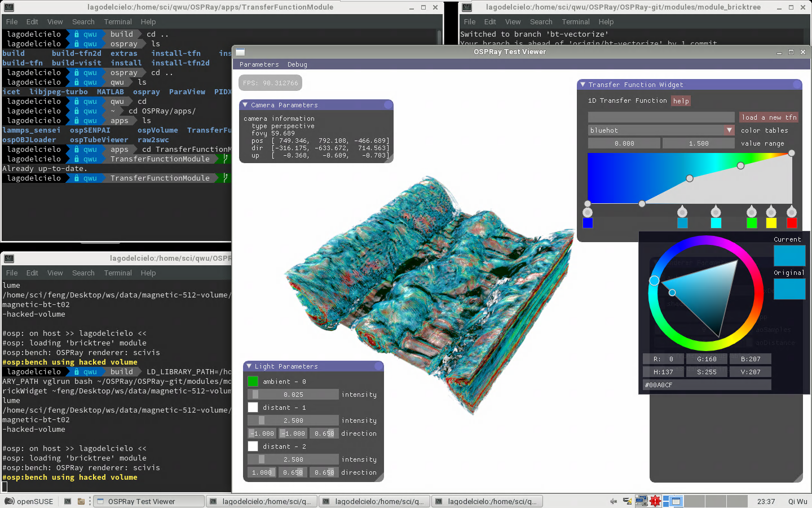This screenshot has width=812, height=508.
Task: Toggle the ambient - 0 light checkbox
Action: coord(253,382)
